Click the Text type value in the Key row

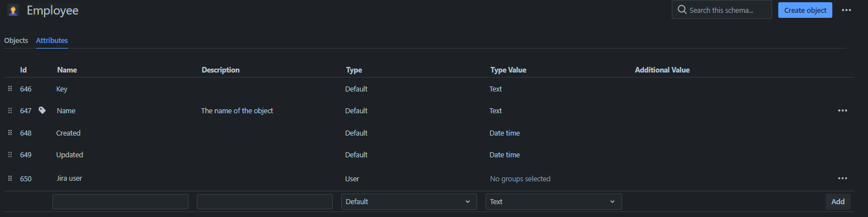496,89
